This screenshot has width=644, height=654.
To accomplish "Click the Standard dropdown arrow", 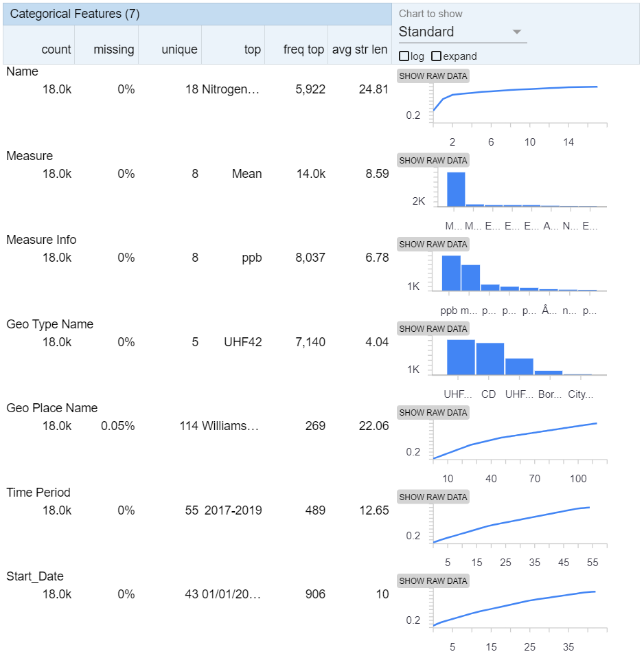I will pyautogui.click(x=517, y=32).
